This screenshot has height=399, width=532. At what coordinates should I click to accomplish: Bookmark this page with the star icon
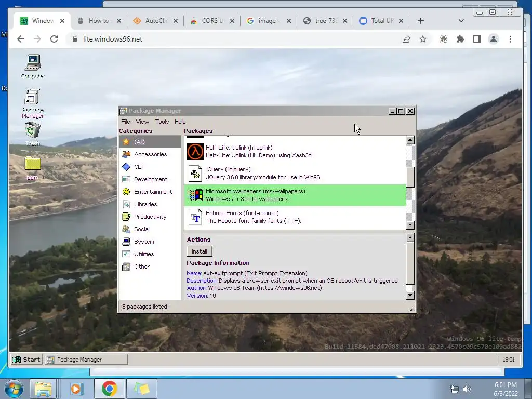(x=423, y=39)
